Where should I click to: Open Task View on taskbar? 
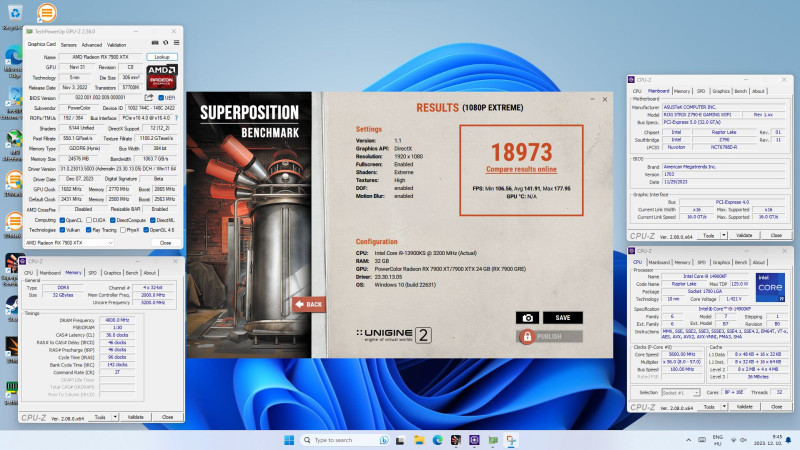pos(400,440)
